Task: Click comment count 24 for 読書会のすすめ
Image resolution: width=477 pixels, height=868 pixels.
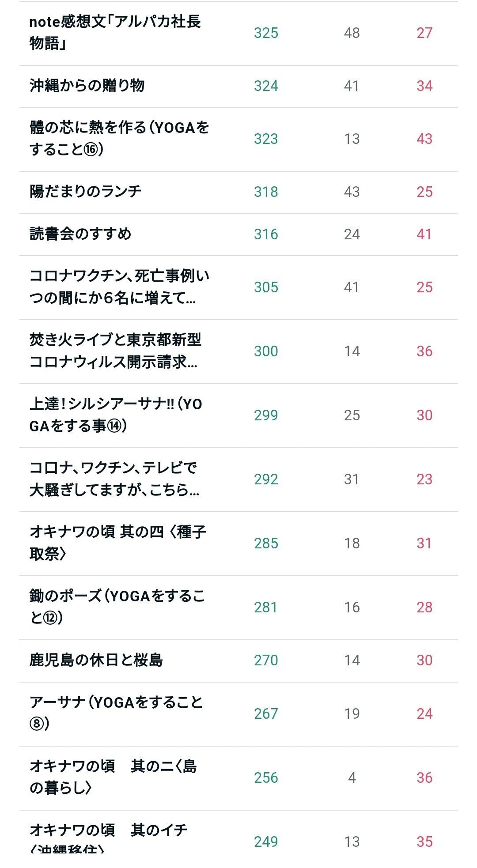Action: point(352,234)
